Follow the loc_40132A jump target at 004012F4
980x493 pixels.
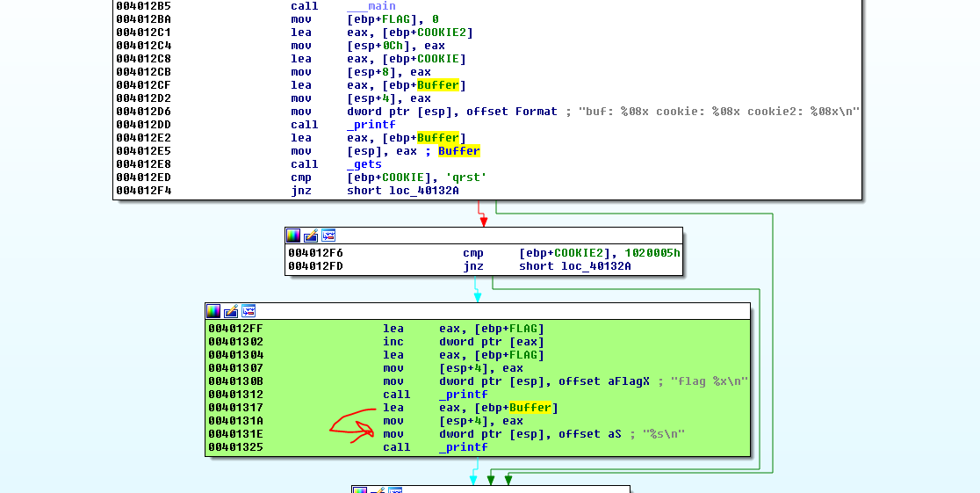424,191
